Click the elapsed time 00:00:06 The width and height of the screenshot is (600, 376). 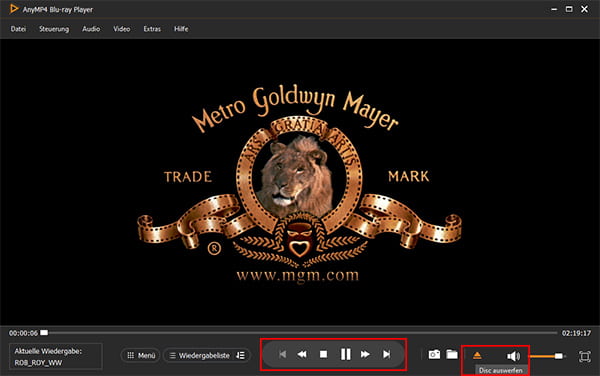(23, 333)
